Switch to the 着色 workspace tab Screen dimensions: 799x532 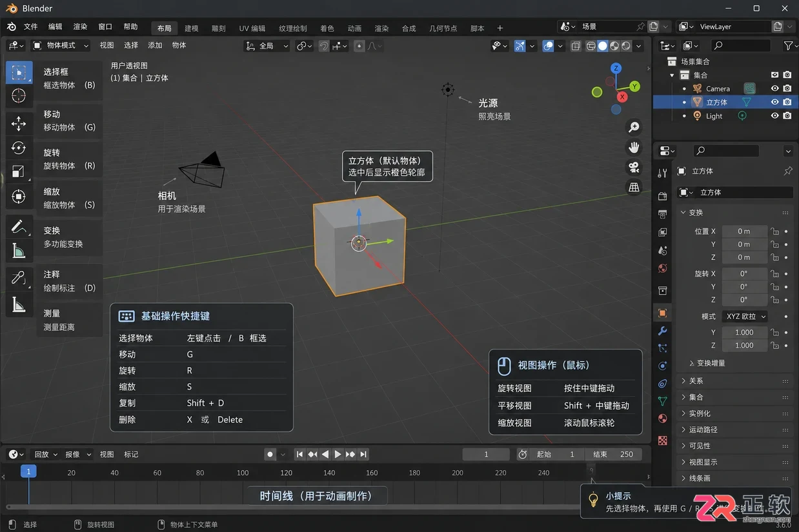[x=327, y=28]
